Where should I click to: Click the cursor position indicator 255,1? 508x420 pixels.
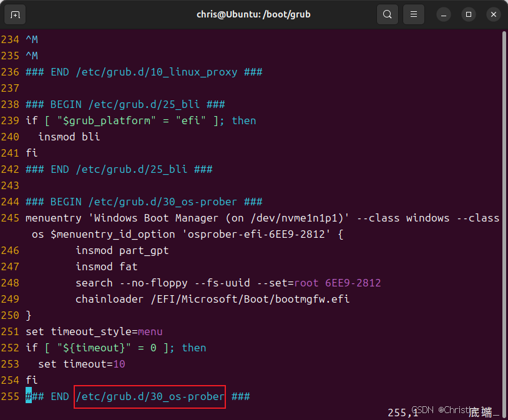(x=403, y=413)
